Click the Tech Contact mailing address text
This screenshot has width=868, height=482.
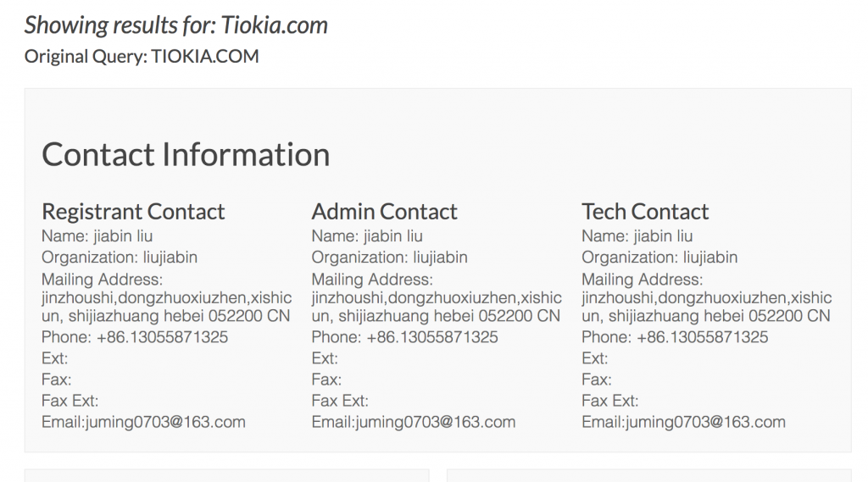click(x=706, y=307)
